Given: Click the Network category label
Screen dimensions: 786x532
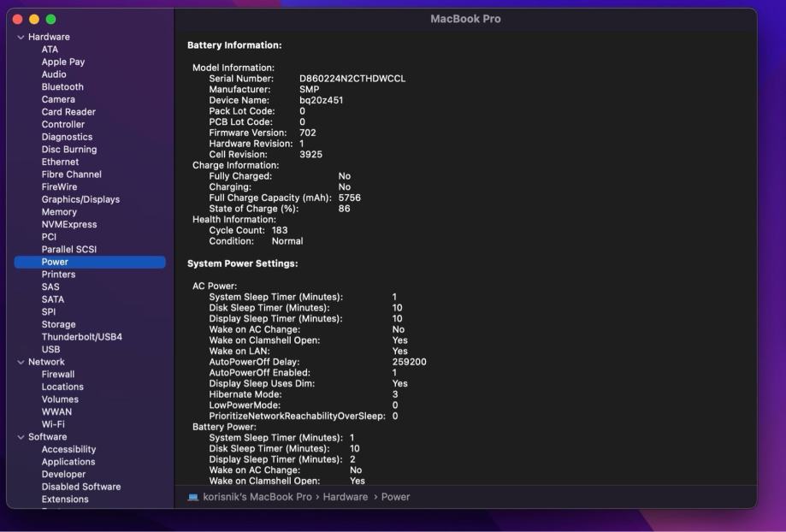Looking at the screenshot, I should pyautogui.click(x=46, y=362).
